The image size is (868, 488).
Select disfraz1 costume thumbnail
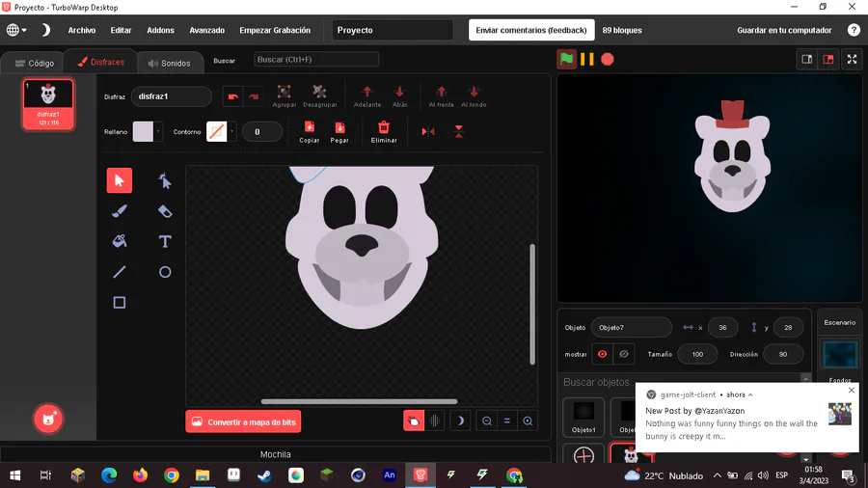[x=48, y=104]
